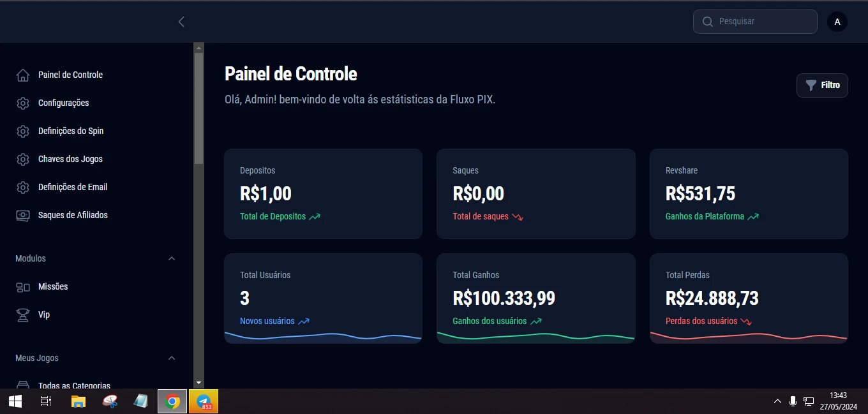The height and width of the screenshot is (414, 868).
Task: Click the Missões sidebar icon
Action: click(23, 287)
